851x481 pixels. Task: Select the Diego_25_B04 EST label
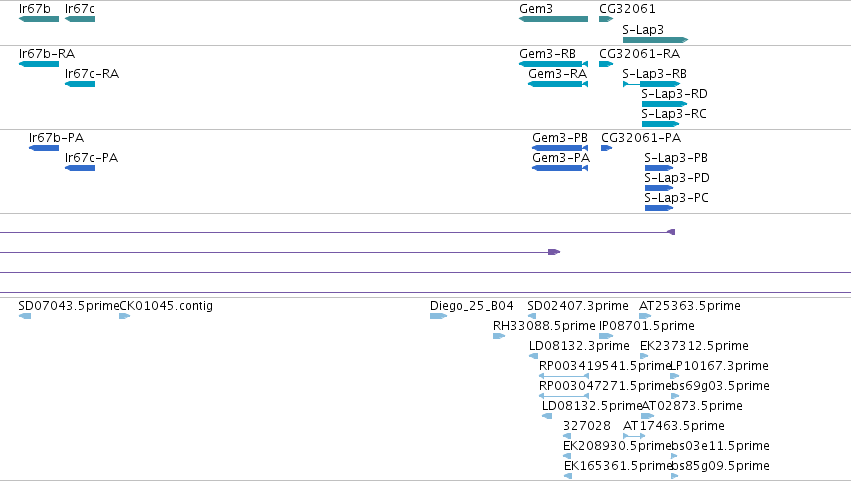click(472, 306)
